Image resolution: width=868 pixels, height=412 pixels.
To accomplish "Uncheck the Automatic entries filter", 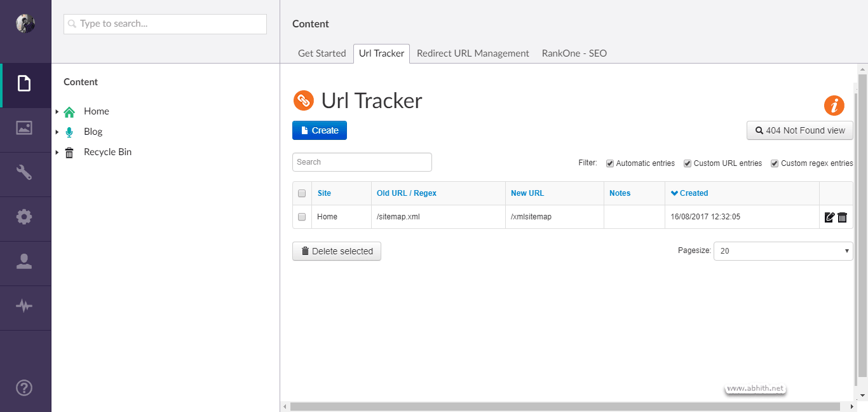I will pyautogui.click(x=609, y=163).
